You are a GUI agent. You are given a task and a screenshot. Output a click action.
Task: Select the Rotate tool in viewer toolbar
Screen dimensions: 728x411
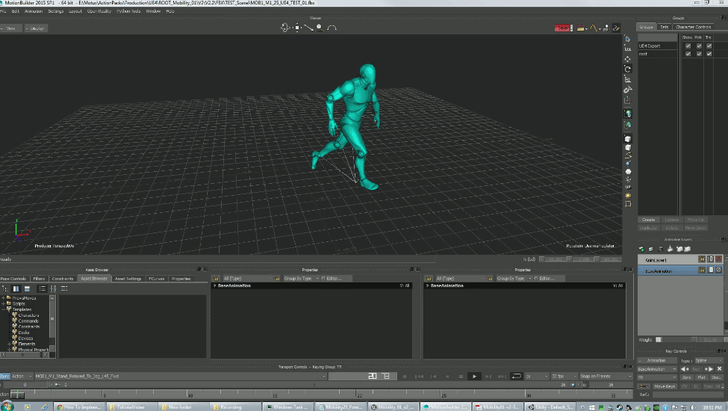pyautogui.click(x=628, y=69)
